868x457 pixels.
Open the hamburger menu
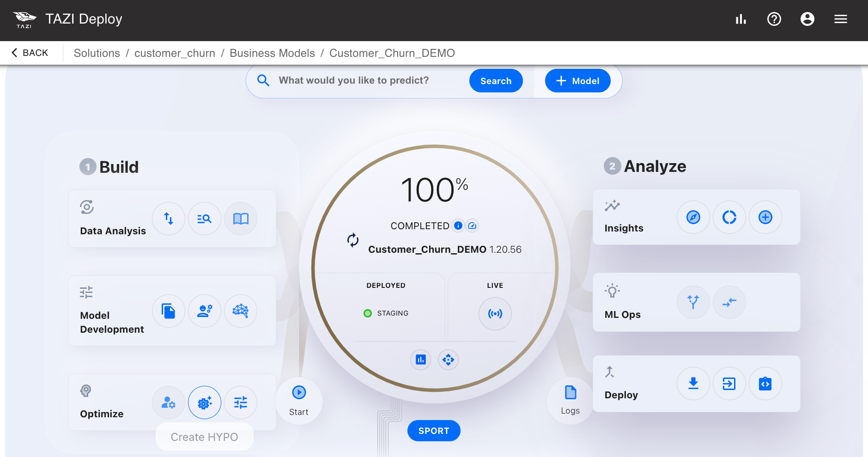841,19
